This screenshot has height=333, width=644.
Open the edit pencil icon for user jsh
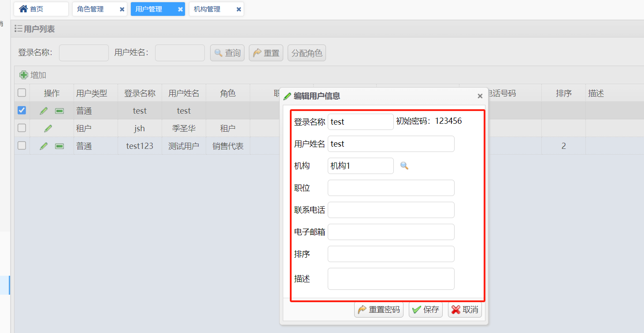[x=43, y=128]
